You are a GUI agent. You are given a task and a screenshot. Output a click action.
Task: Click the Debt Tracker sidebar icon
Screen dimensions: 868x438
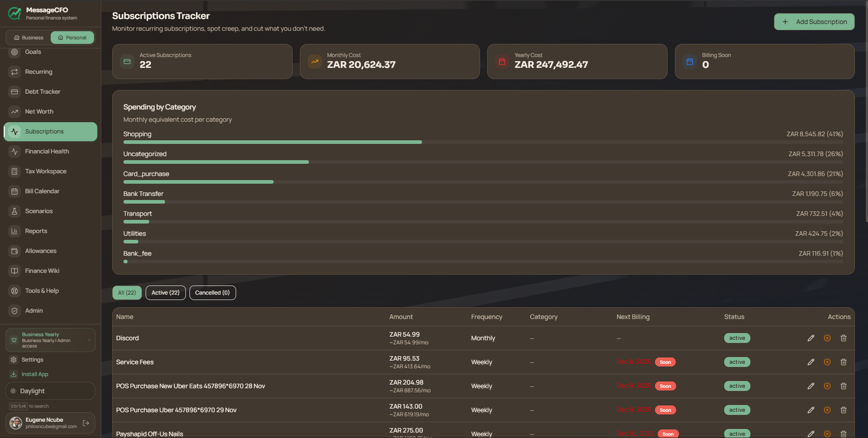point(14,92)
